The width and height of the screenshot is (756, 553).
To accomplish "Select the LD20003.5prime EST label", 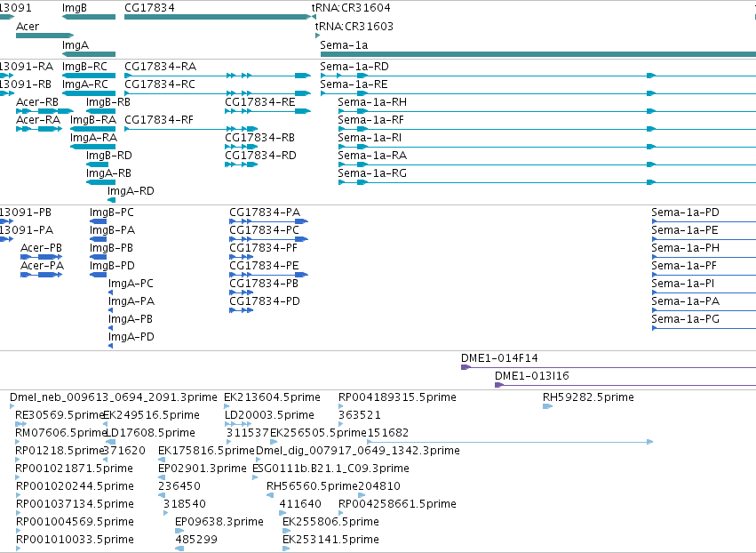I will pyautogui.click(x=269, y=415).
